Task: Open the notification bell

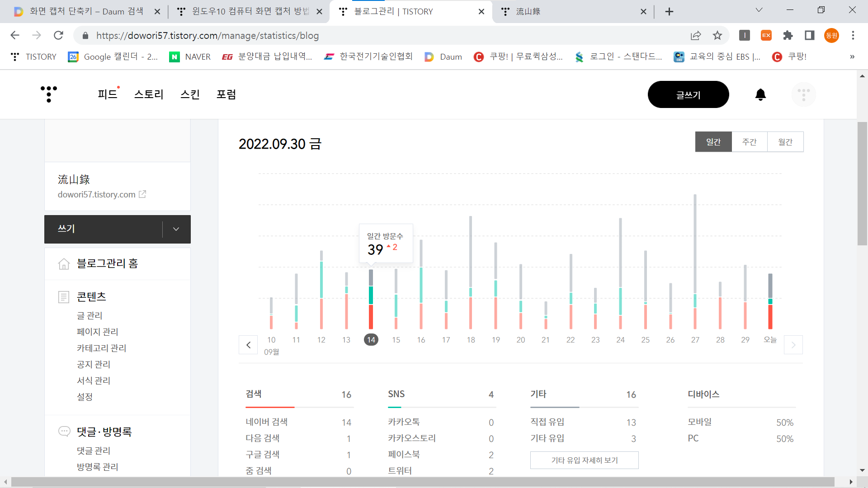Action: (x=760, y=94)
